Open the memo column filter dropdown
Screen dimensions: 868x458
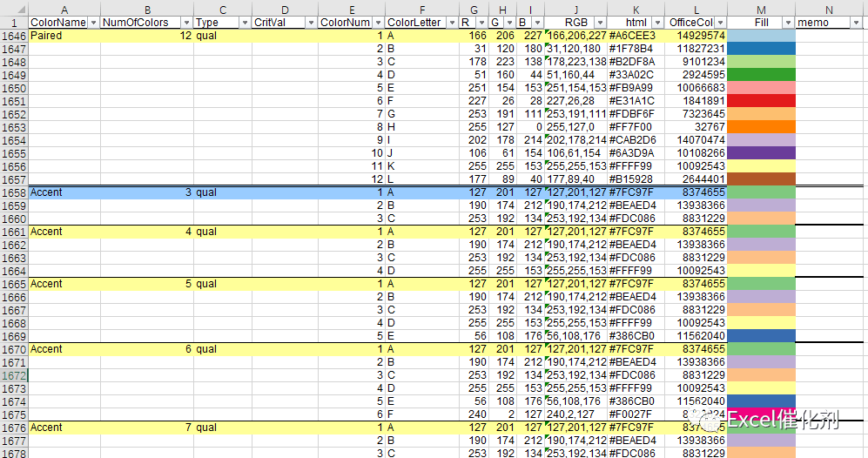[x=857, y=23]
